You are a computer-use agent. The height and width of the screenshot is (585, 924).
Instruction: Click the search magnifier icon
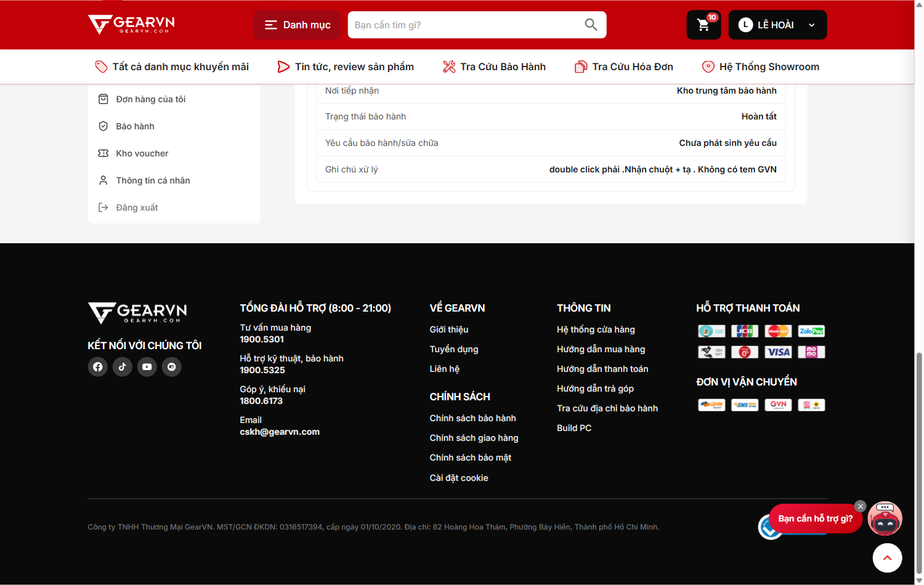[591, 25]
